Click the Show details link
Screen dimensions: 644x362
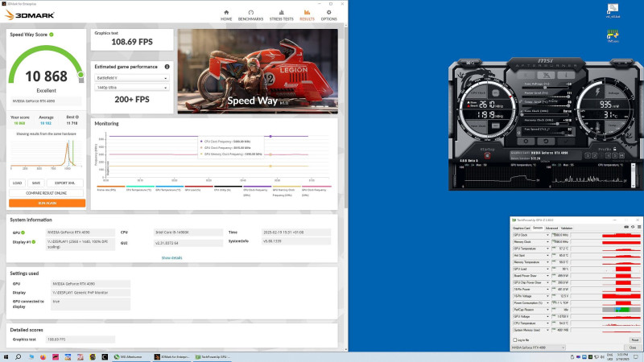(171, 257)
